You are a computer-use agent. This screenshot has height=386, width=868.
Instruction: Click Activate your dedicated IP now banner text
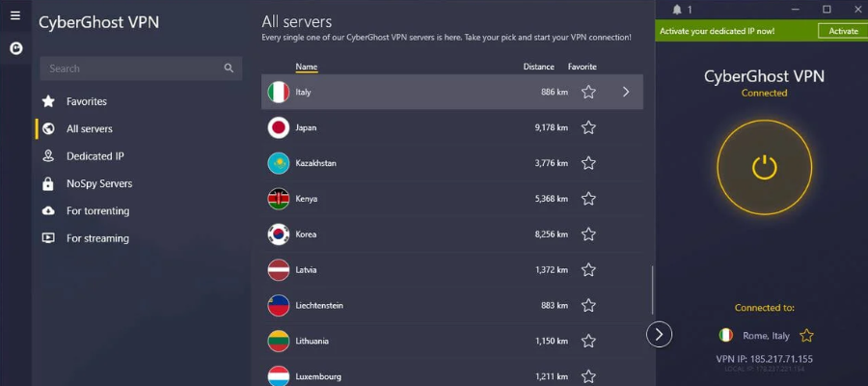click(717, 31)
